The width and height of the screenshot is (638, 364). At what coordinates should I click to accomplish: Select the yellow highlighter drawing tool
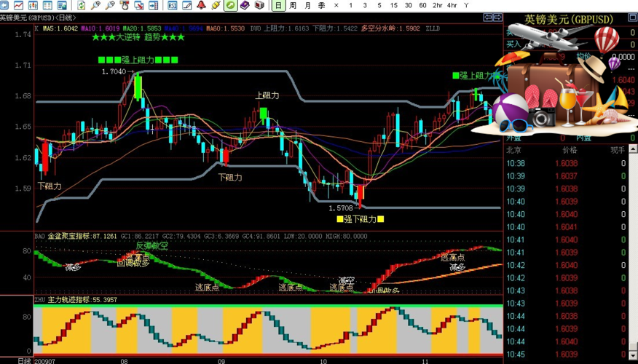216,5
